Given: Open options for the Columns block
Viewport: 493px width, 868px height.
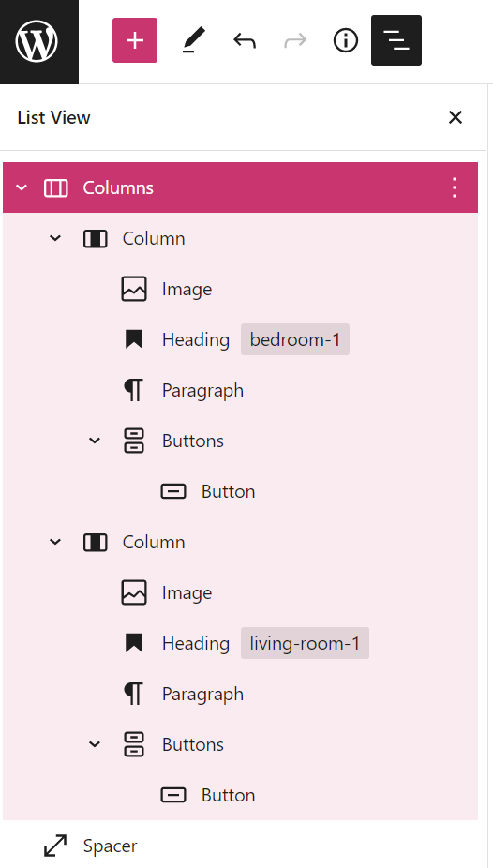Looking at the screenshot, I should click(455, 187).
